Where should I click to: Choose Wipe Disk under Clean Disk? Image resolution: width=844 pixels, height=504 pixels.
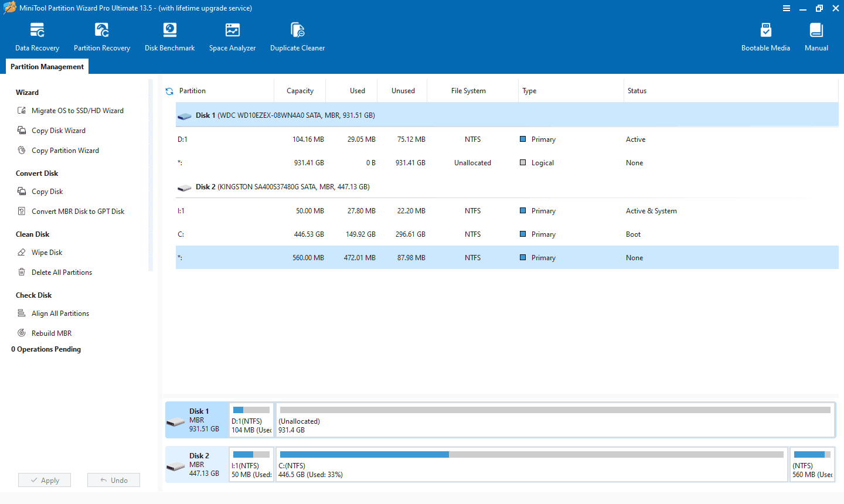tap(46, 252)
